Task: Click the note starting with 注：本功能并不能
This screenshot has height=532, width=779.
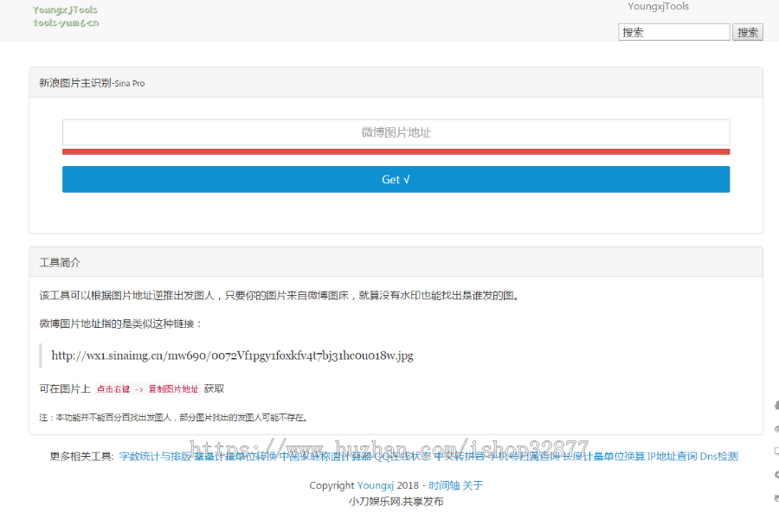Action: pos(173,418)
